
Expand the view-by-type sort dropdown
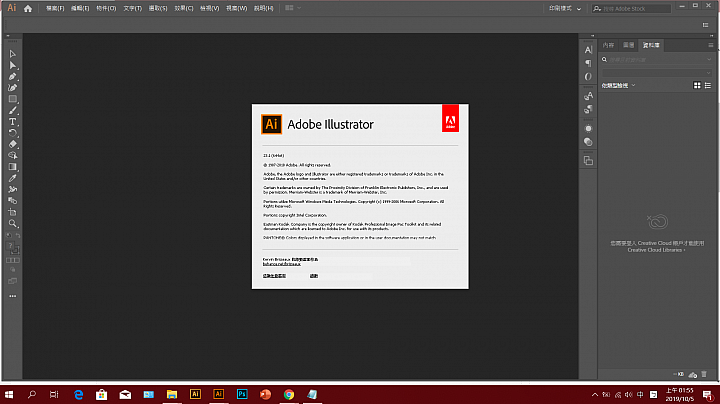point(619,85)
